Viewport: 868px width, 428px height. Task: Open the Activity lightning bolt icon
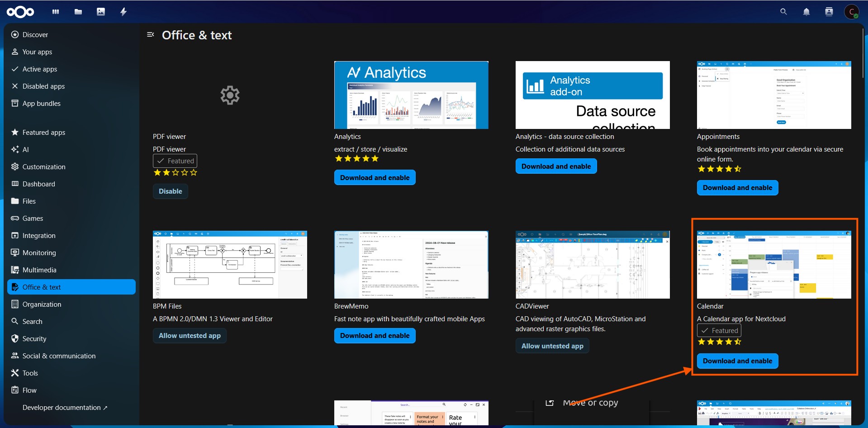pos(123,12)
